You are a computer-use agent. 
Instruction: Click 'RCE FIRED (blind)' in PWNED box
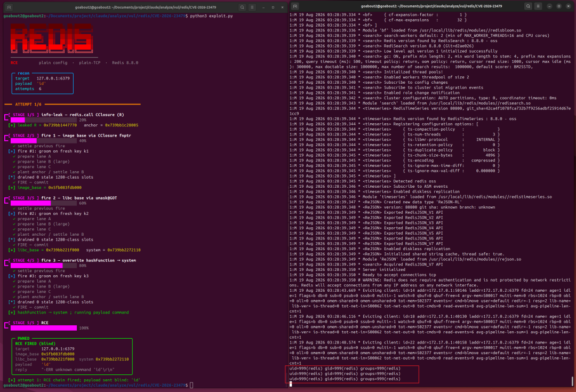35,344
